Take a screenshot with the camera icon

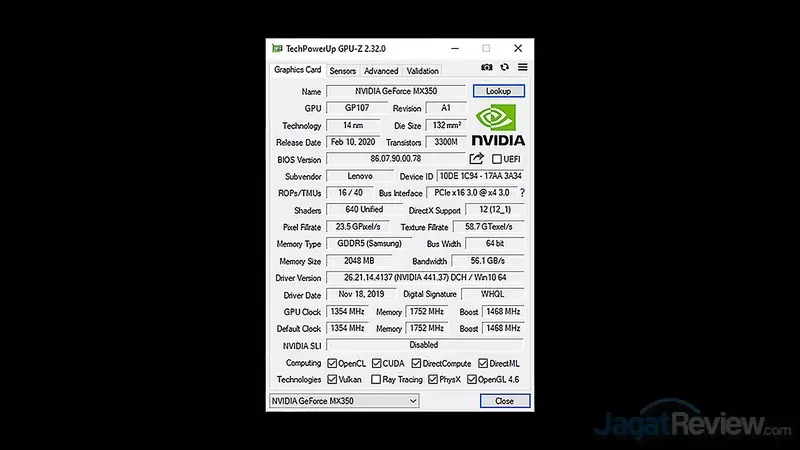(x=487, y=67)
